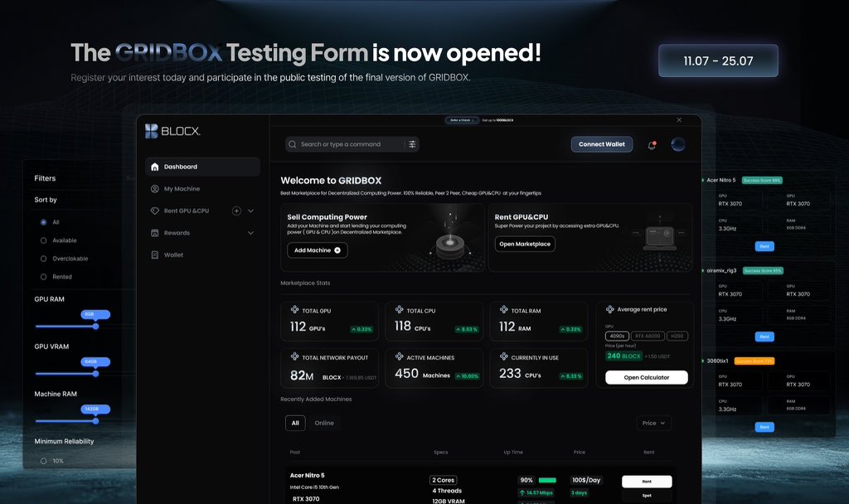
Task: Click the Spot button under table Rent
Action: [x=647, y=496]
